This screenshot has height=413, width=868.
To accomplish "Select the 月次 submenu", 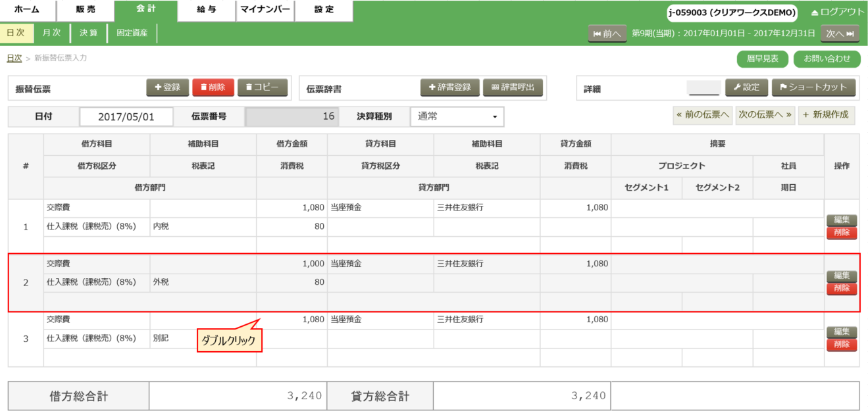I will [x=52, y=33].
